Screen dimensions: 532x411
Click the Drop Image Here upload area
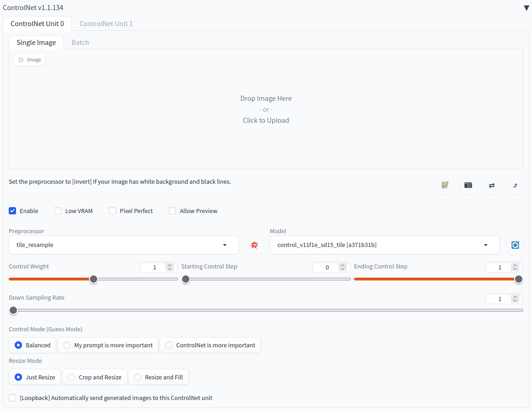coord(266,109)
